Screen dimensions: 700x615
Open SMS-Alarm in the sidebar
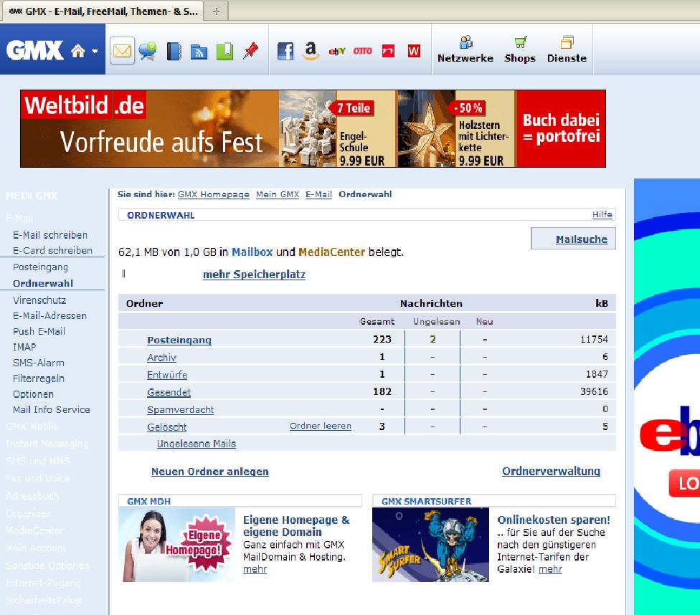coord(39,363)
